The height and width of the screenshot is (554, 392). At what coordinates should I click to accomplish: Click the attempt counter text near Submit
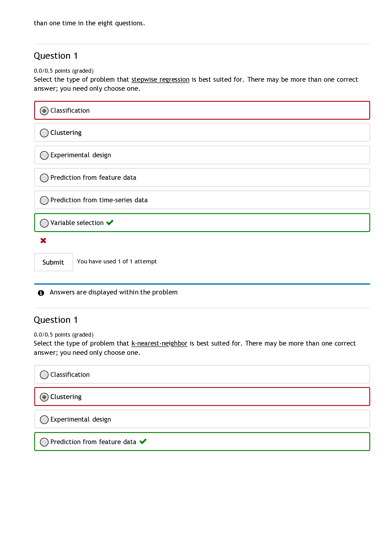(x=117, y=261)
